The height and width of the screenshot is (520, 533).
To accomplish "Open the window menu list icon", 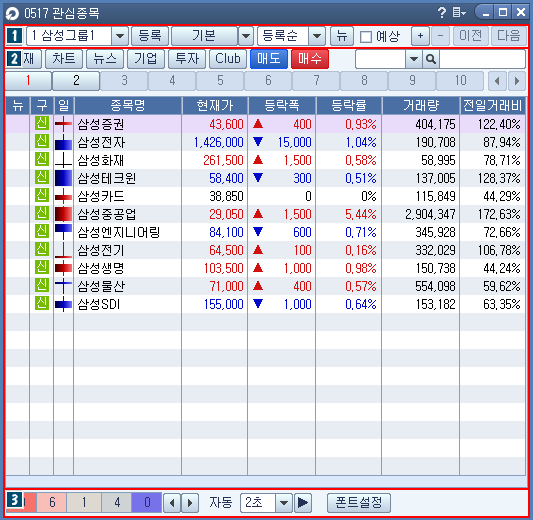I will tap(459, 13).
